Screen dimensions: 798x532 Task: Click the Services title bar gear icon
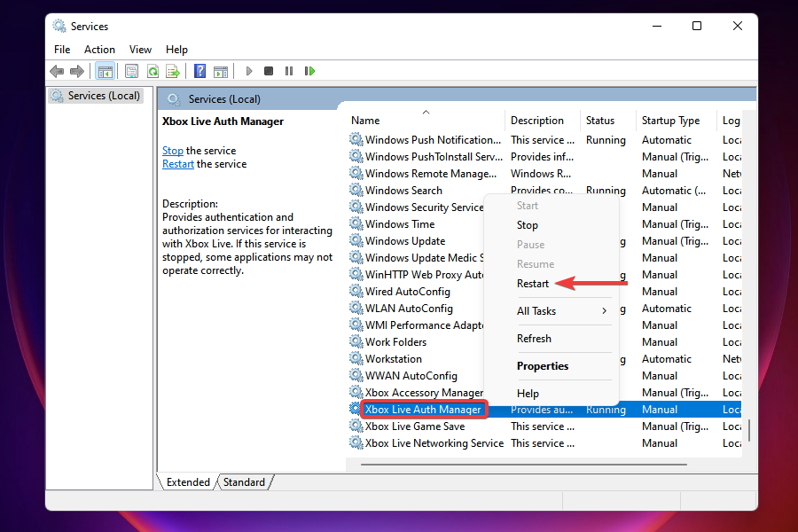(59, 26)
